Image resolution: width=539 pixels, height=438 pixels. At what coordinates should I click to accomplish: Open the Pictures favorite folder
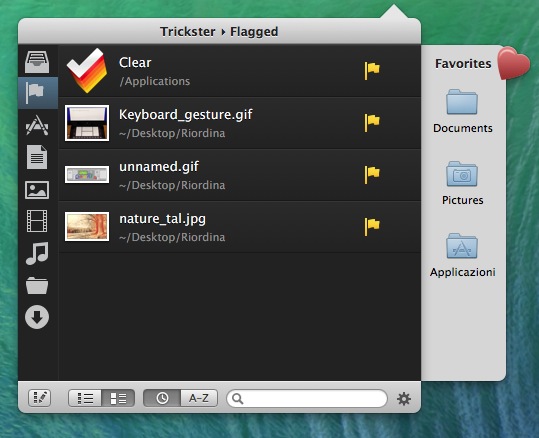pyautogui.click(x=462, y=183)
